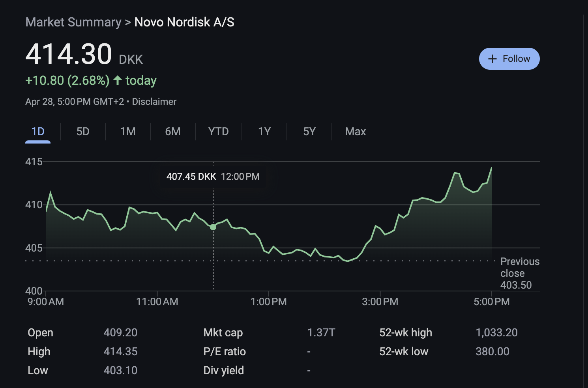Click the 11:00 AM axis label
The width and height of the screenshot is (588, 388).
point(157,302)
